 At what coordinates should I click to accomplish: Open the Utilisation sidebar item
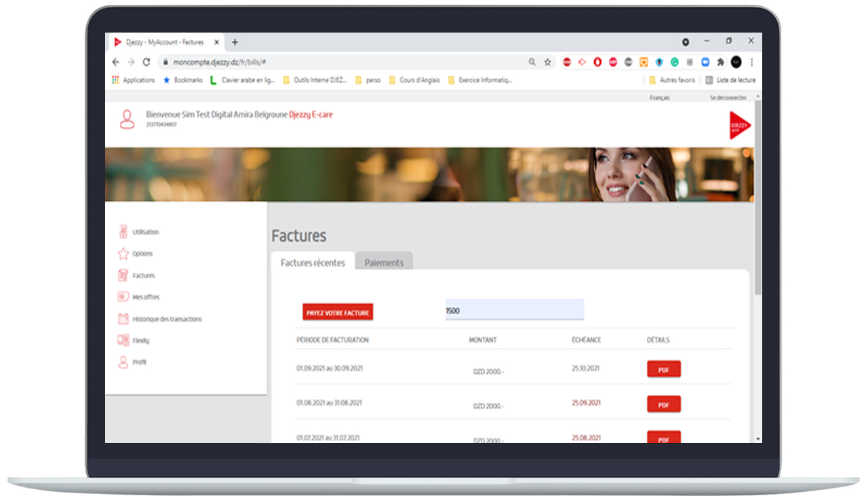(x=138, y=232)
